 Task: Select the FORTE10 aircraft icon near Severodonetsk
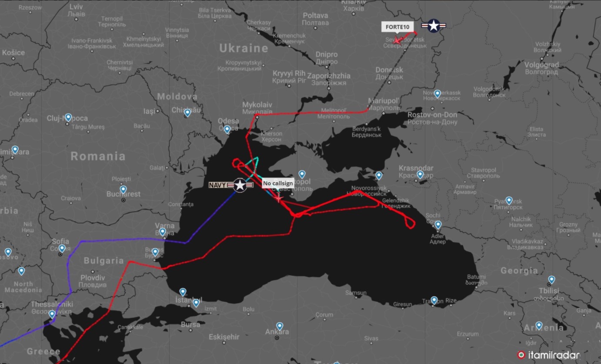tap(396, 40)
